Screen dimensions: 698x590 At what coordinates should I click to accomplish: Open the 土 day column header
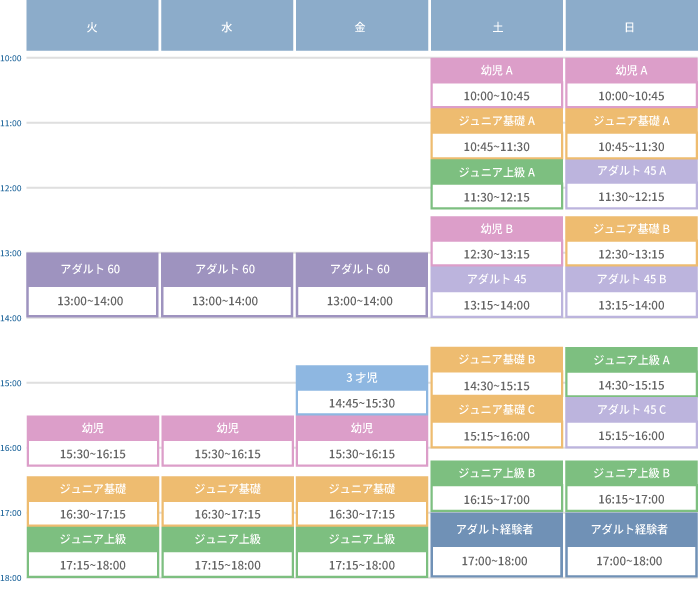(x=496, y=27)
